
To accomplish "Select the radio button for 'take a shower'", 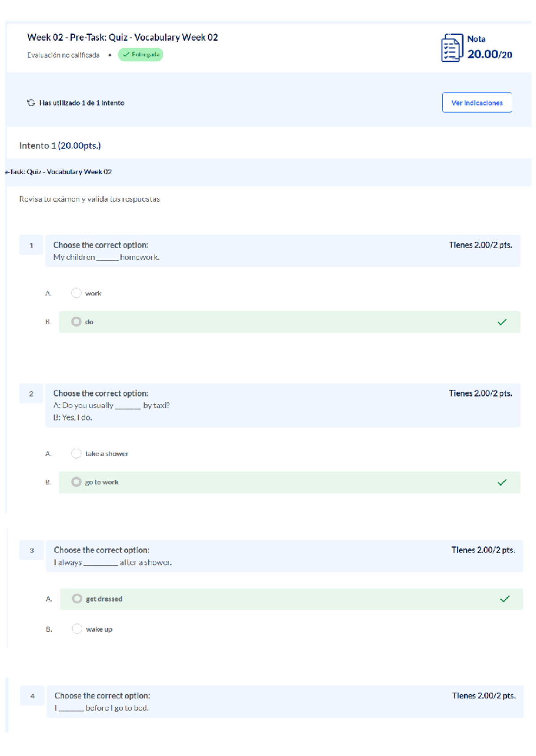I will pos(76,453).
